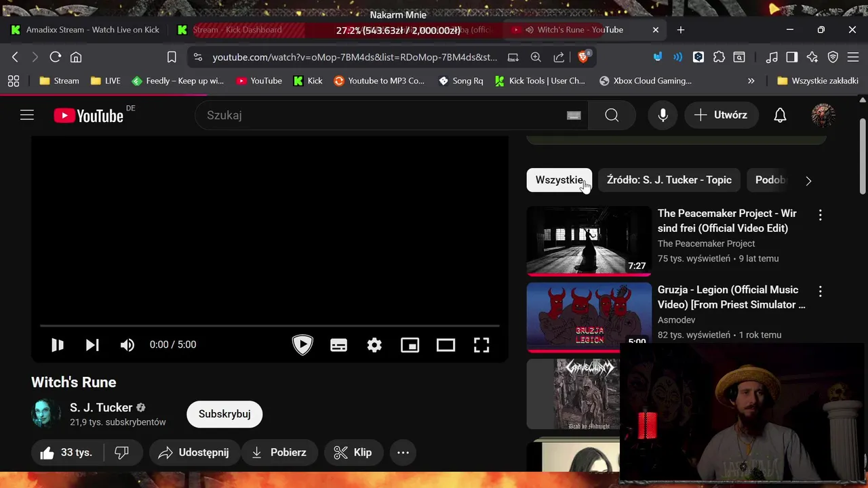Enter fullscreen mode in the player
868x488 pixels.
(481, 345)
